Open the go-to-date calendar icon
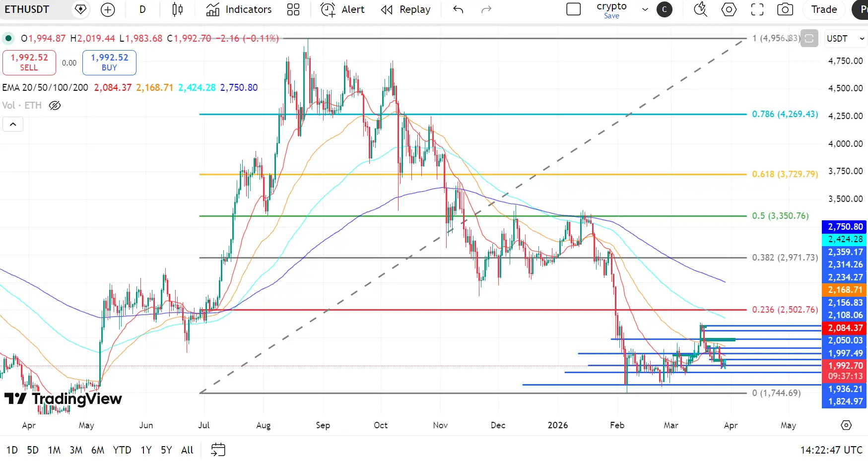 tap(218, 450)
